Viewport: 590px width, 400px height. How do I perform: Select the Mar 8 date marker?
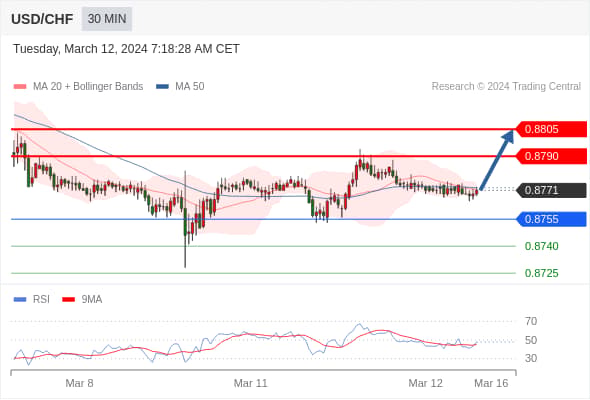click(79, 383)
